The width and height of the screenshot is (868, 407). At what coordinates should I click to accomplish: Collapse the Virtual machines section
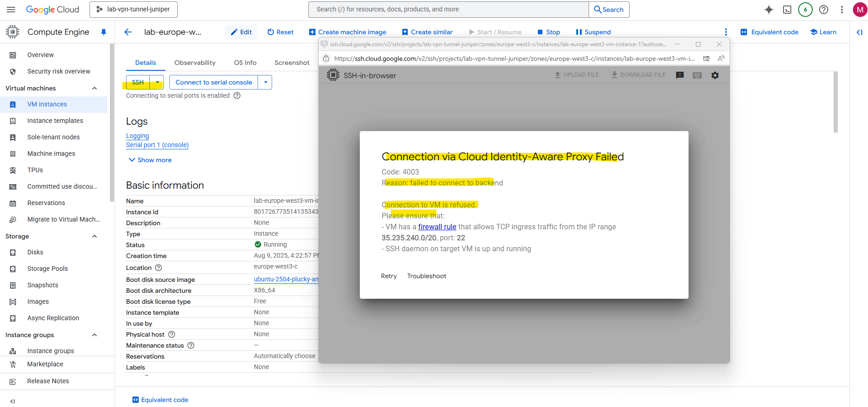pos(95,88)
